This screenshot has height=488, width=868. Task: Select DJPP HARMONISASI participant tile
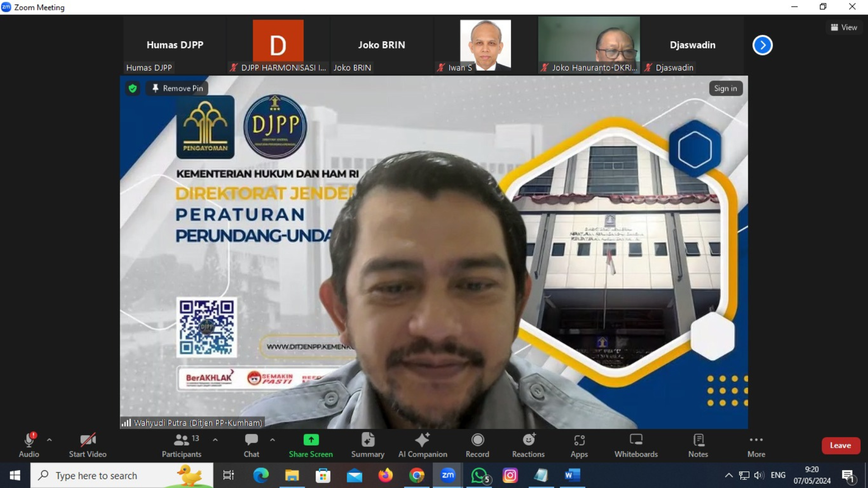(x=278, y=45)
